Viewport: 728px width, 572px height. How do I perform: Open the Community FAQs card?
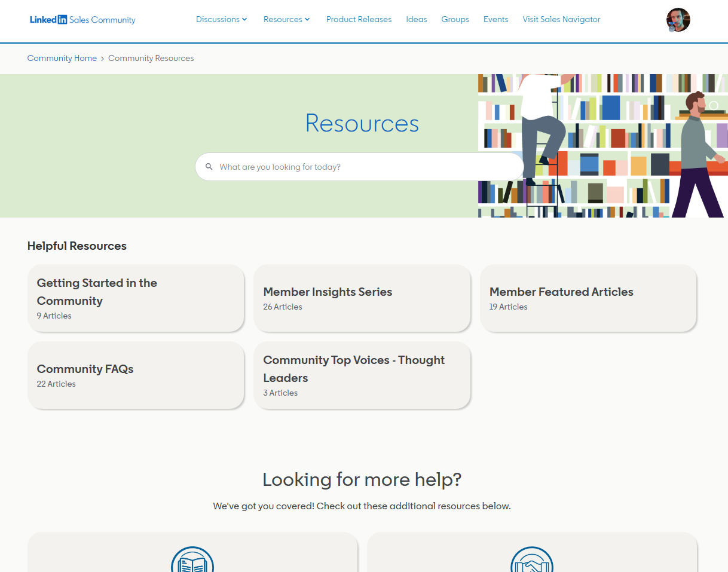point(136,375)
